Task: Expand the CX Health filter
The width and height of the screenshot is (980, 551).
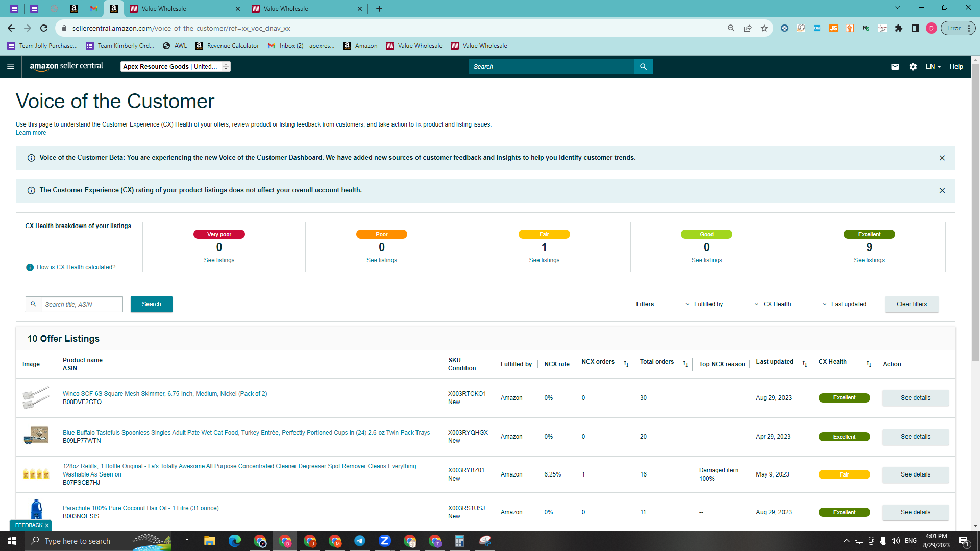Action: (773, 304)
